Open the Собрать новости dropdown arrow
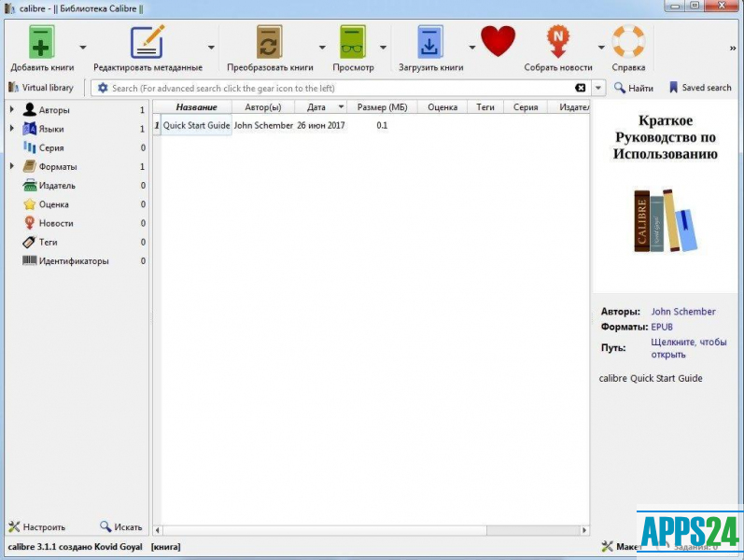This screenshot has width=744, height=560. (600, 47)
